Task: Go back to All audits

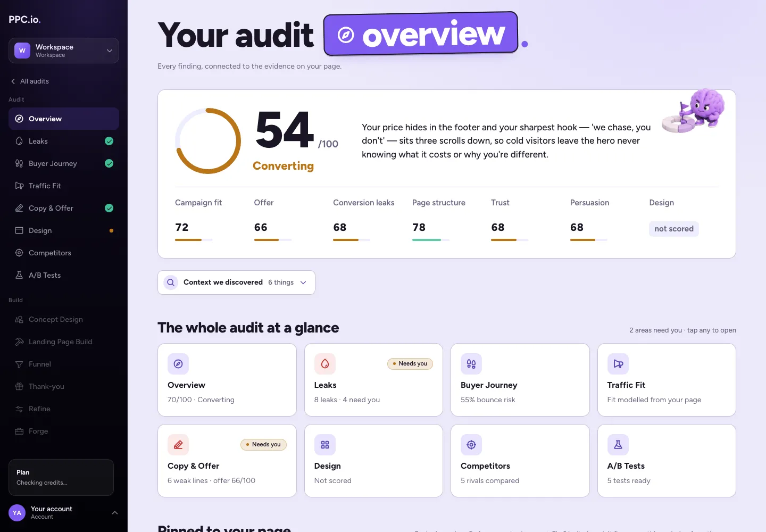Action: click(x=30, y=81)
